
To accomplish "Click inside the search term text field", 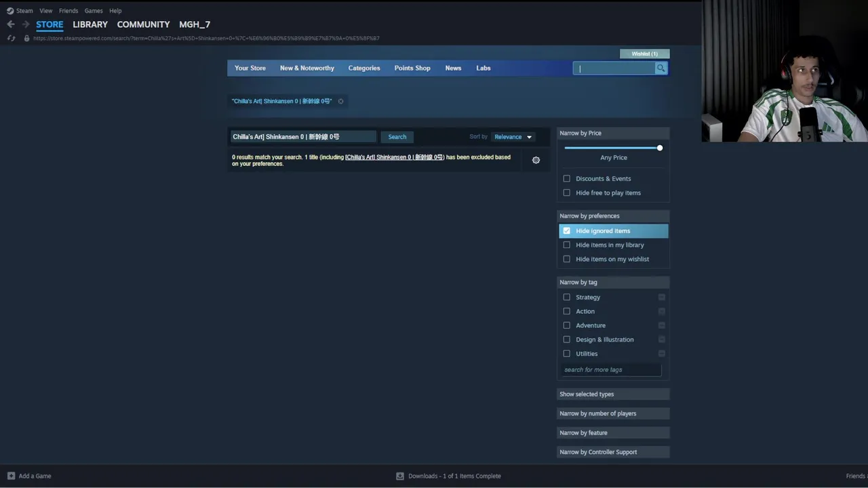I will tap(303, 137).
